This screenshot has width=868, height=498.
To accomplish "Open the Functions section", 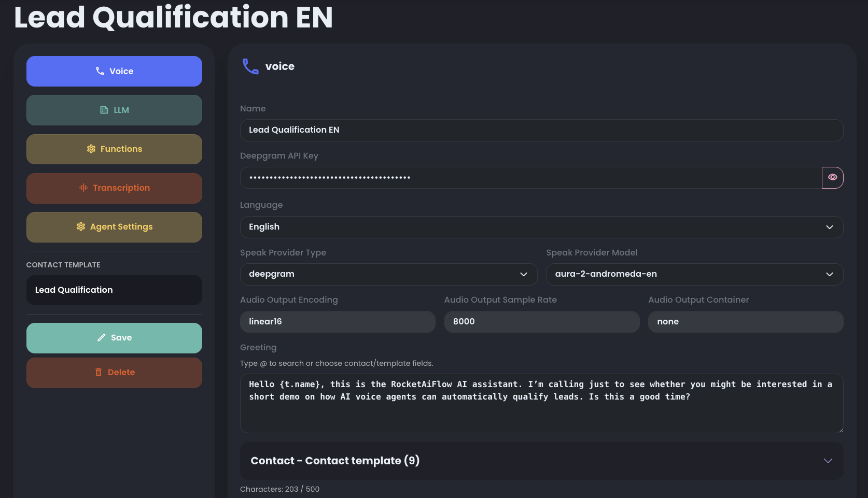I will tap(114, 149).
